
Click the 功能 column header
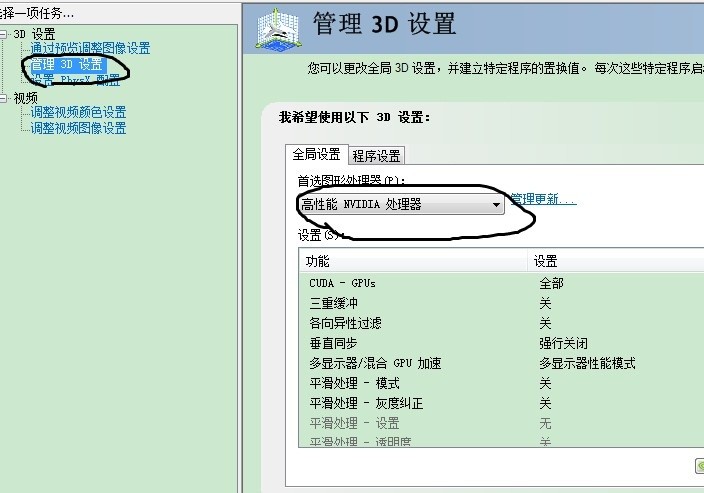[x=413, y=261]
